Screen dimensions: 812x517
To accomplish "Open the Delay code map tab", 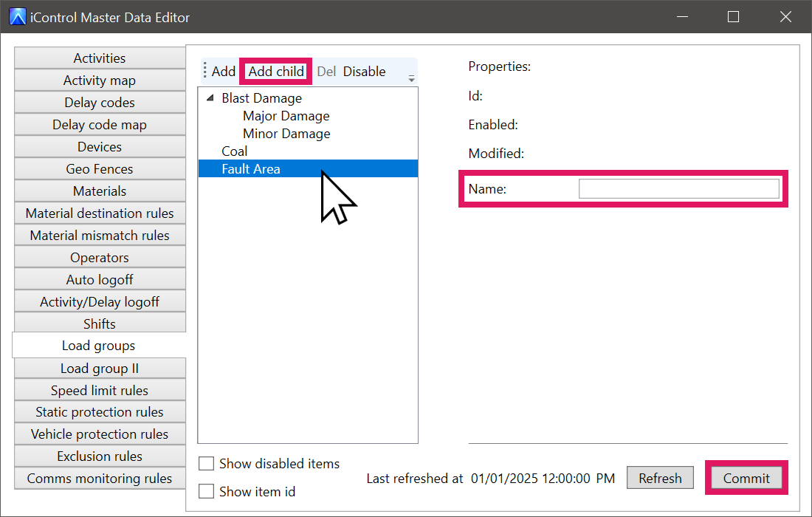I will click(x=100, y=125).
